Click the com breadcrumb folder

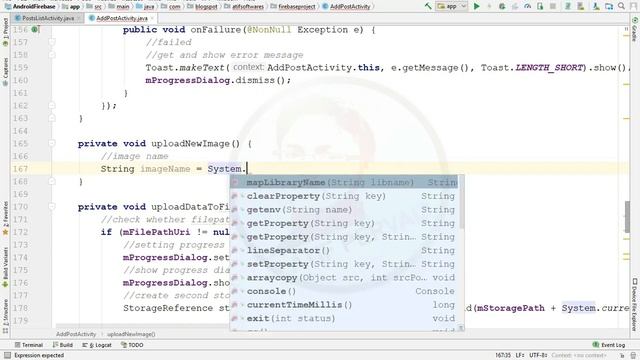(x=171, y=7)
